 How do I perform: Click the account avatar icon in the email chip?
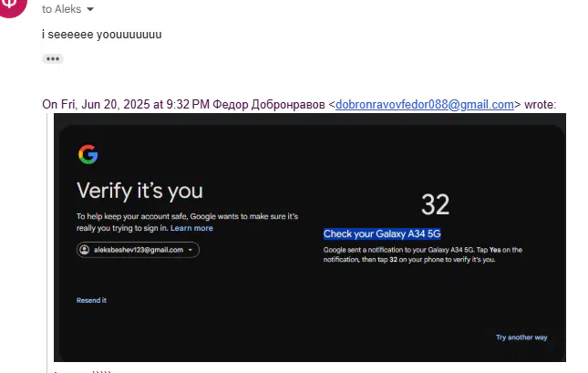(x=85, y=250)
